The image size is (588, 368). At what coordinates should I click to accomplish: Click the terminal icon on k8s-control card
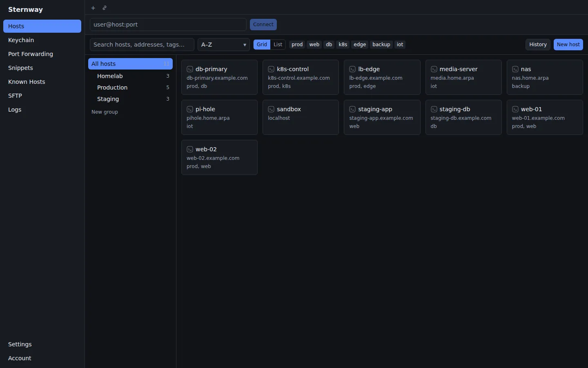pyautogui.click(x=271, y=69)
